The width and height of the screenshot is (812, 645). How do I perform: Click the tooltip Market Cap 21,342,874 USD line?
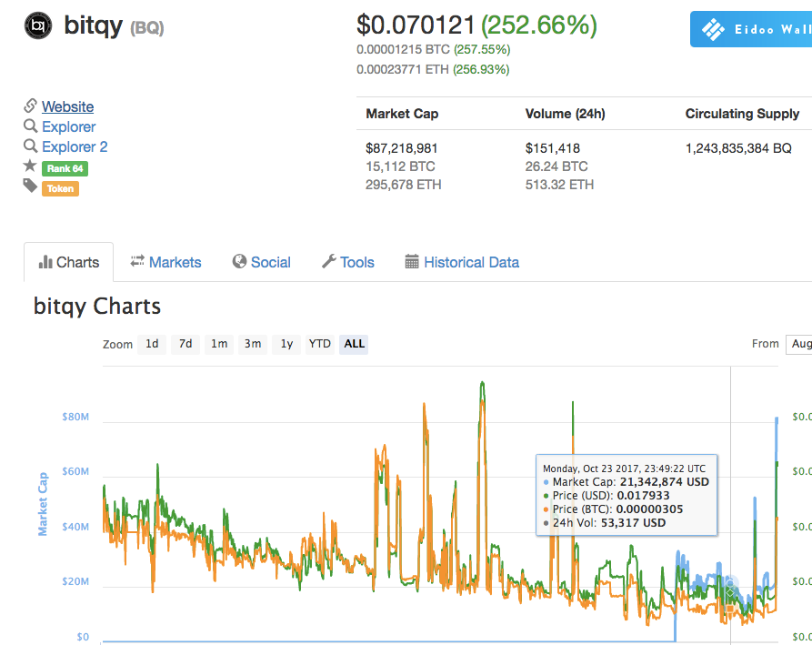coord(627,482)
